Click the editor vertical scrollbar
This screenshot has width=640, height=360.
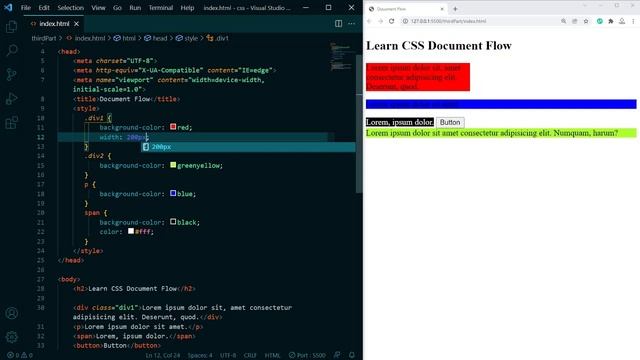[359, 124]
